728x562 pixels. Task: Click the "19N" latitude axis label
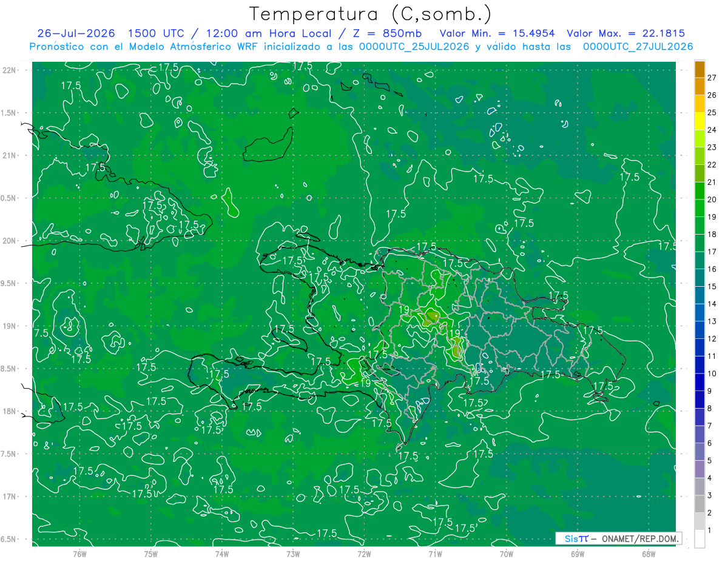[x=10, y=326]
